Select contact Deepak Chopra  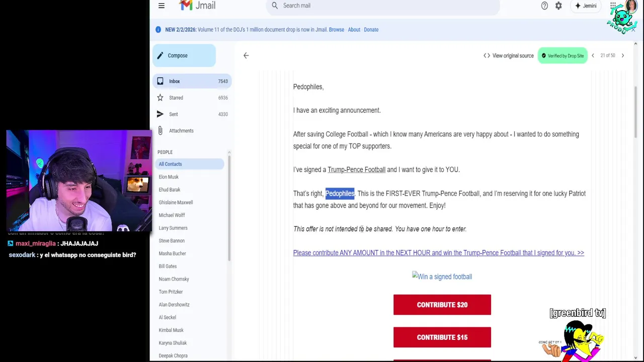pos(173,356)
